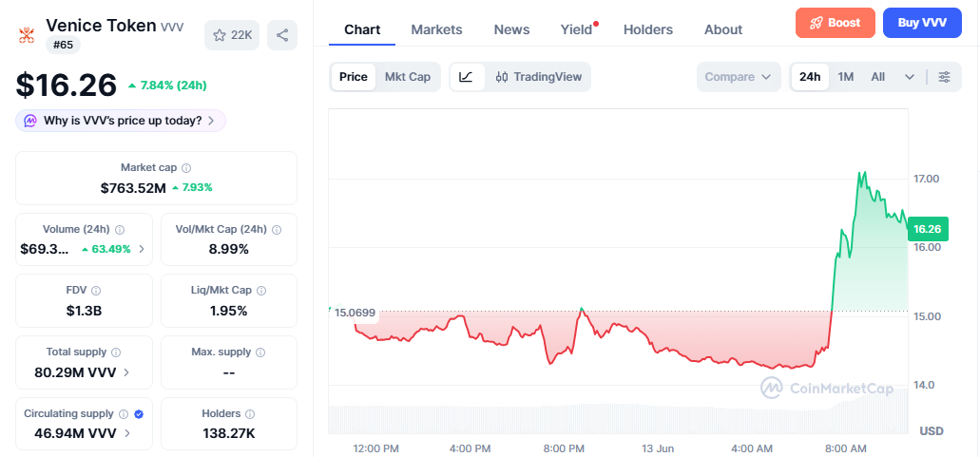Open 'Why is VVV's price up today?'
The height and width of the screenshot is (457, 980).
(x=121, y=121)
